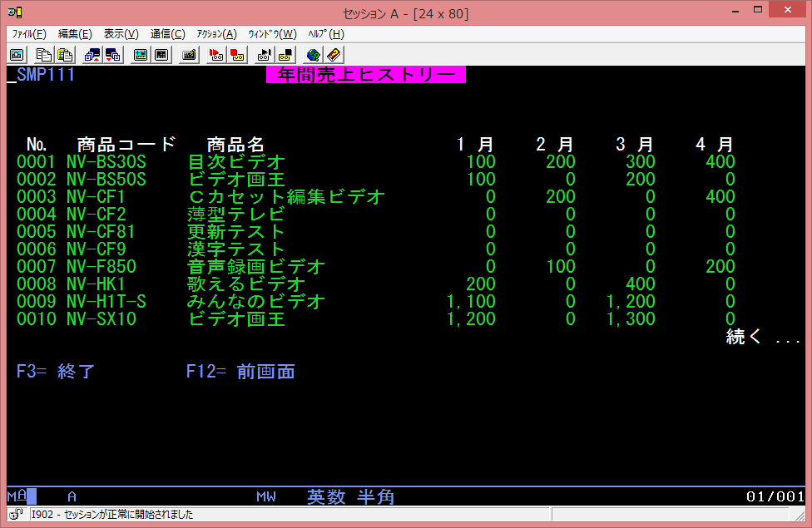The width and height of the screenshot is (812, 528).
Task: Open the help index book icon
Action: pyautogui.click(x=333, y=55)
